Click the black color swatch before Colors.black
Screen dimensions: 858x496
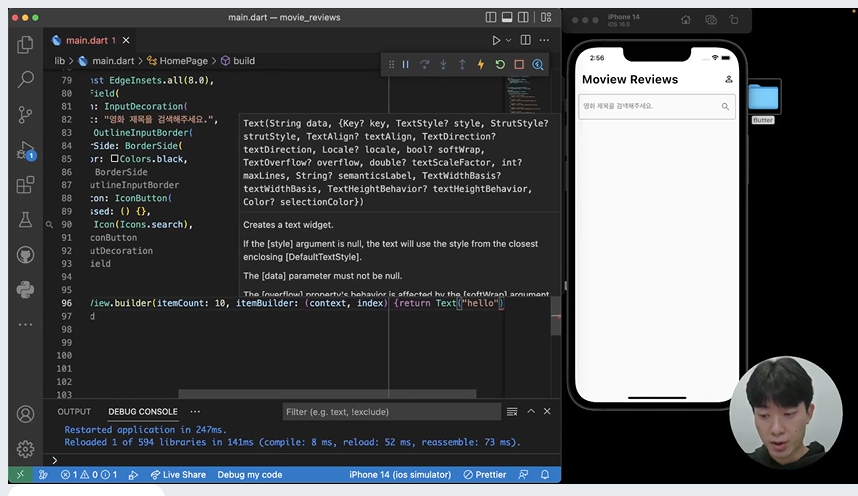coord(115,159)
